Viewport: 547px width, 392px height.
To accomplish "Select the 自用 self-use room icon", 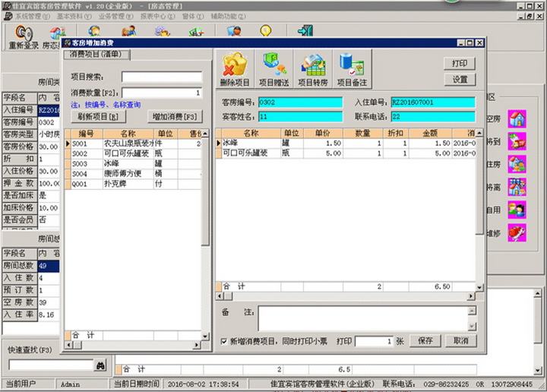I will 517,210.
